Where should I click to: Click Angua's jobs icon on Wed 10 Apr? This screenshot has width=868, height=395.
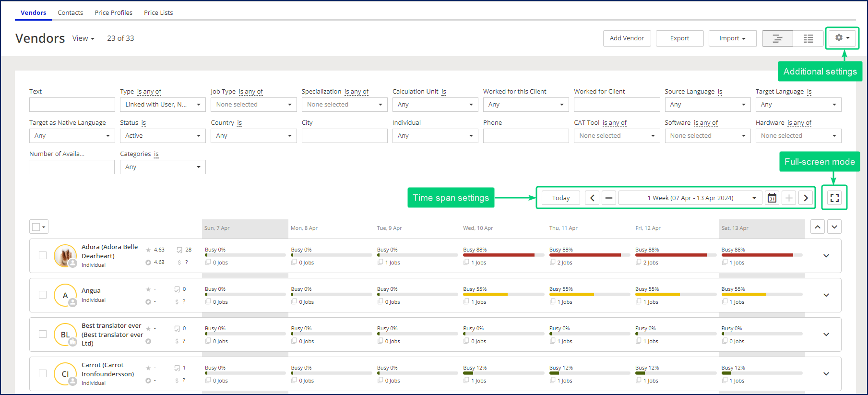[466, 301]
